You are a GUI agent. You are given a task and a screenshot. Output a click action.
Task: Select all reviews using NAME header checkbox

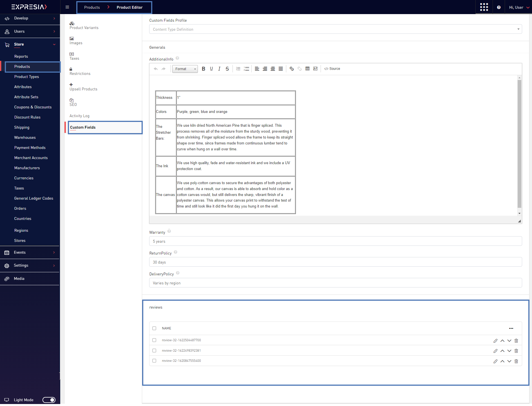pyautogui.click(x=154, y=328)
